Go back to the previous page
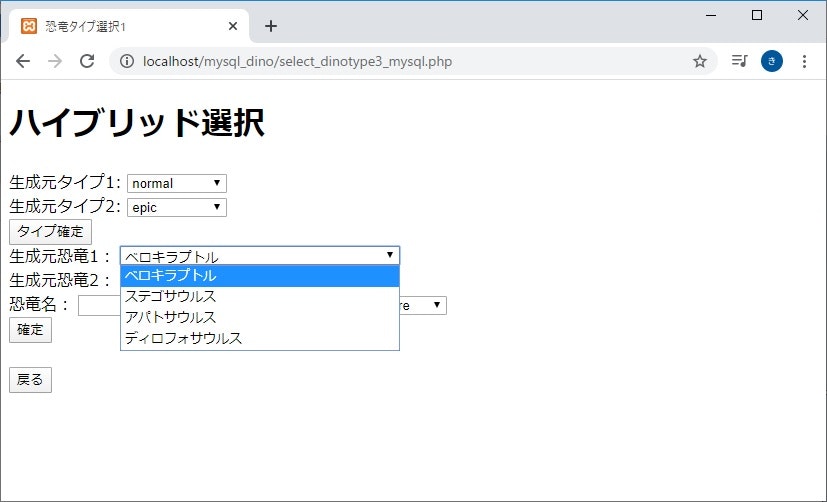Viewport: 827px width, 502px height. click(x=23, y=61)
